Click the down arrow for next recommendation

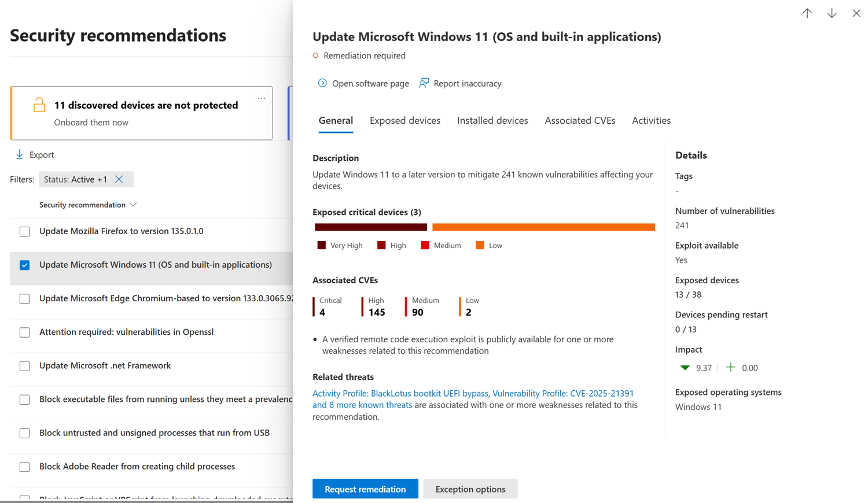click(832, 13)
